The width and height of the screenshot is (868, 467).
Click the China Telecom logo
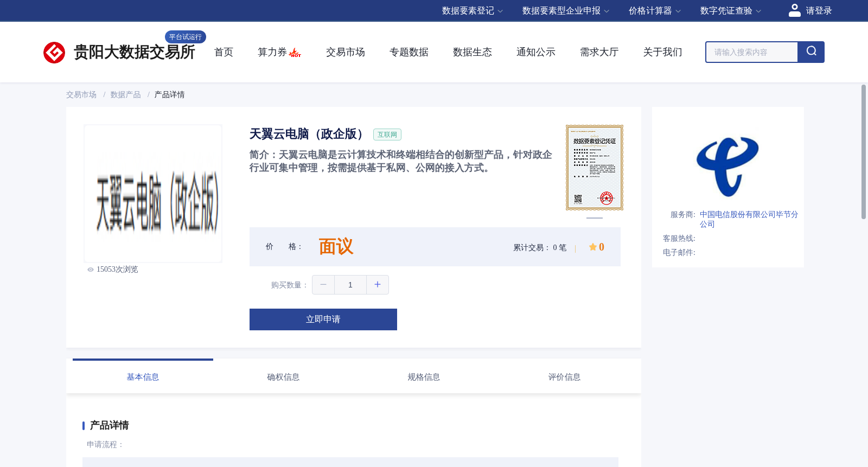(727, 167)
